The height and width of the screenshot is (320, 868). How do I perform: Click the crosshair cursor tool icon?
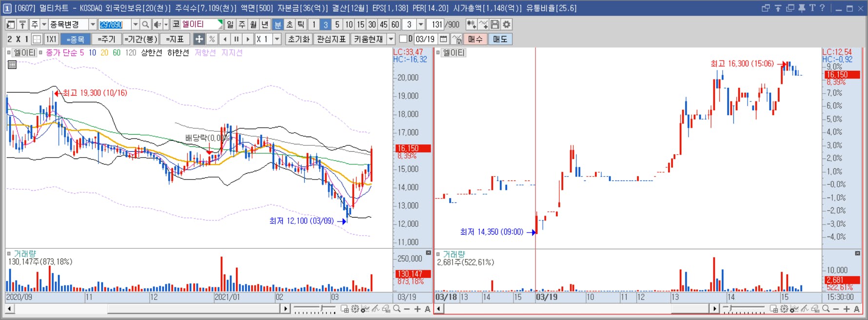pos(199,39)
